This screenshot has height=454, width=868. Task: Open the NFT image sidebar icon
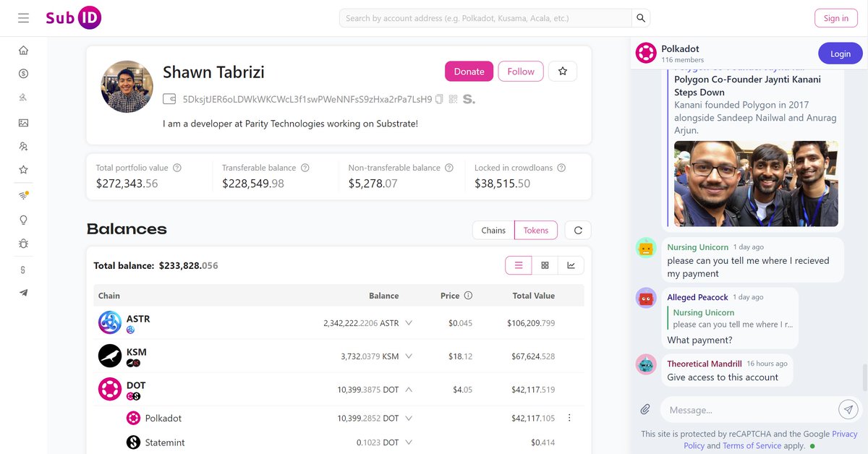tap(23, 123)
